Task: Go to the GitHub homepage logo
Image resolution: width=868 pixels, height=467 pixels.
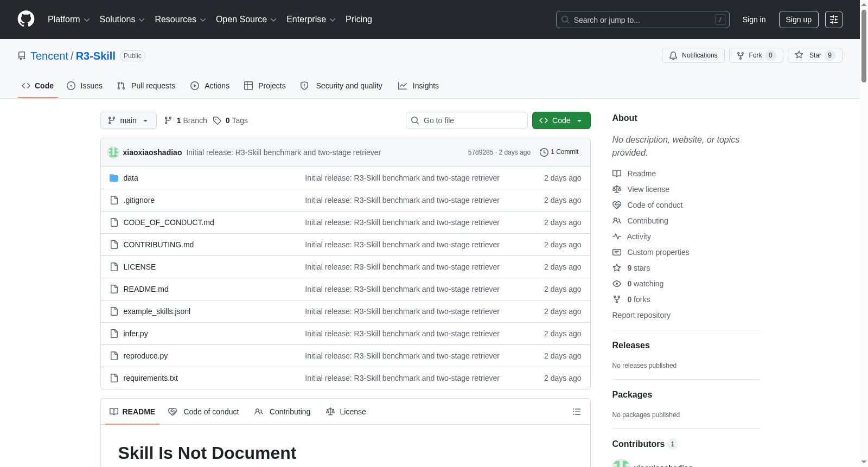Action: [26, 19]
